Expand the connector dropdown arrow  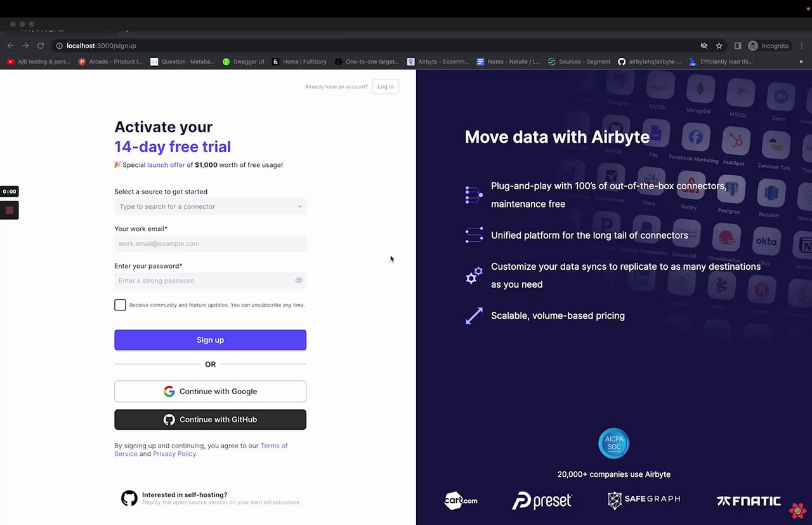(x=300, y=206)
